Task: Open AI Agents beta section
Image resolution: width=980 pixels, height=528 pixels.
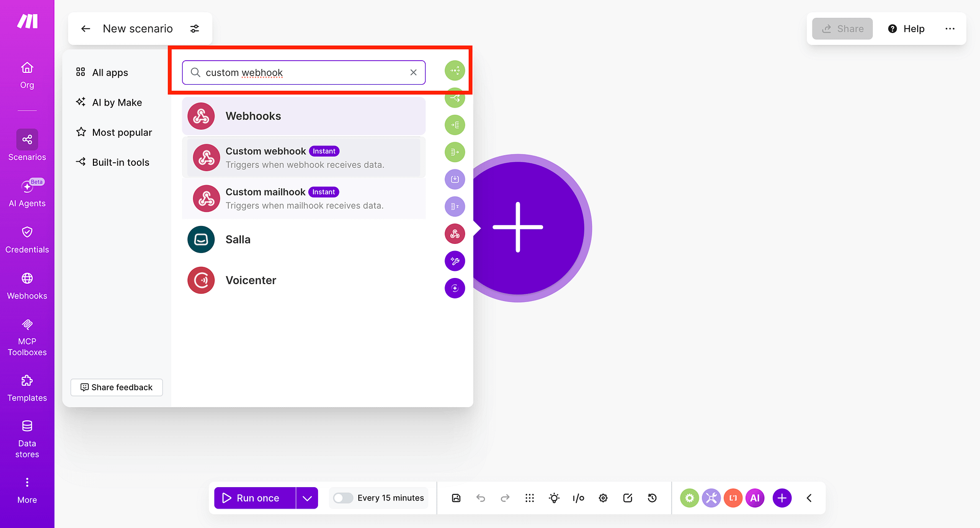Action: [27, 193]
